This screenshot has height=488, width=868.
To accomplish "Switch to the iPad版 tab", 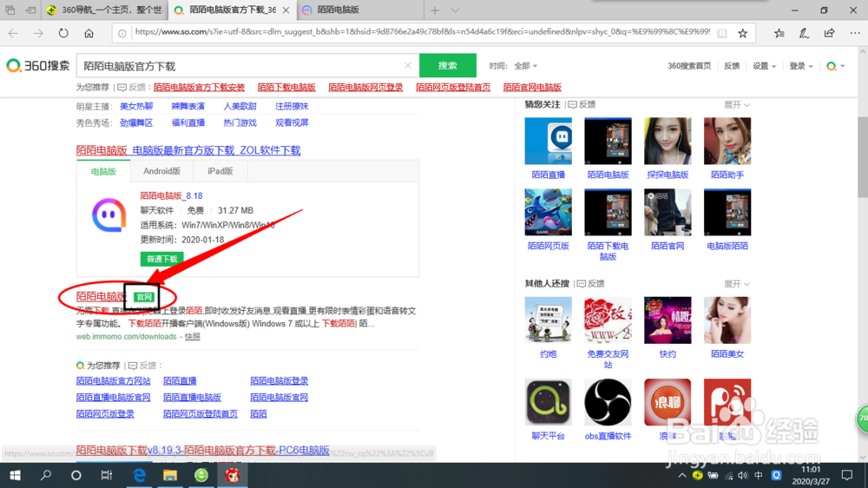I will (220, 171).
